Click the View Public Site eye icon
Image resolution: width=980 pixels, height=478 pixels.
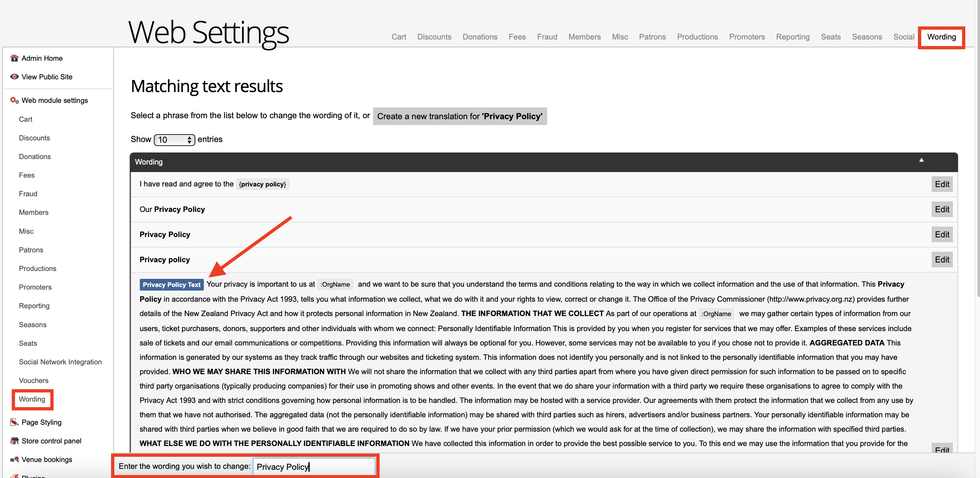click(14, 77)
